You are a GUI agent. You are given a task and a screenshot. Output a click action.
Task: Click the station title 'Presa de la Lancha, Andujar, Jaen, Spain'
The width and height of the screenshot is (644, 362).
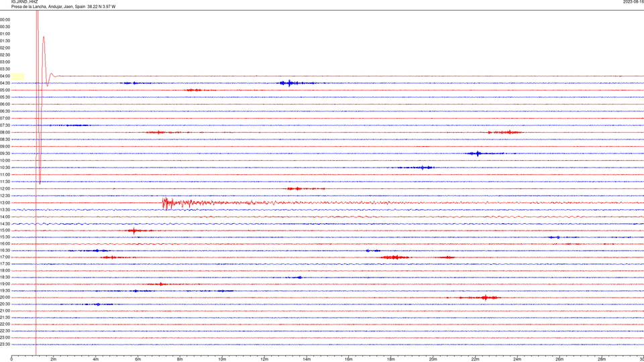[48, 7]
